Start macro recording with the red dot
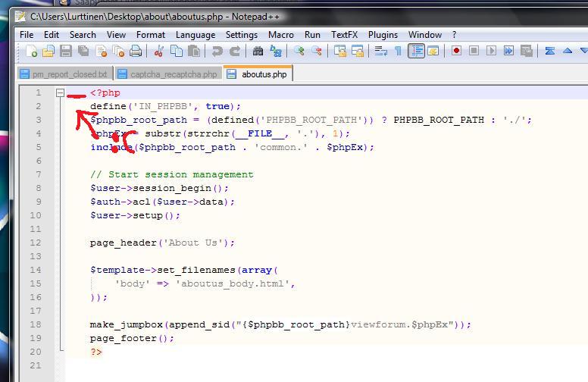The image size is (588, 382). (456, 51)
